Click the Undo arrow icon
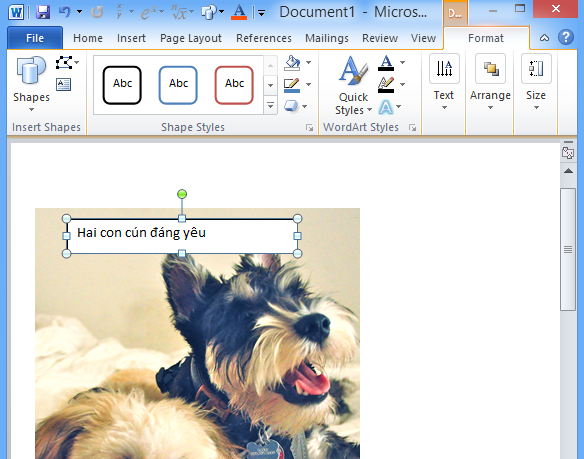 (x=64, y=12)
